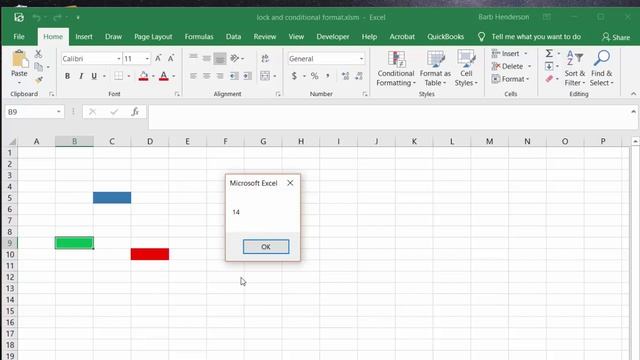Click AutoSum sigma icon

click(x=549, y=53)
